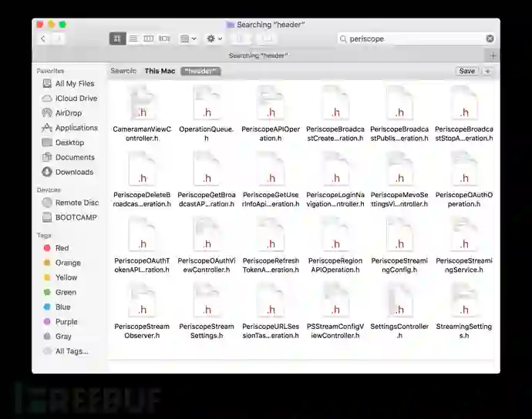The image size is (532, 419).
Task: Switch to icon view
Action: tap(117, 39)
